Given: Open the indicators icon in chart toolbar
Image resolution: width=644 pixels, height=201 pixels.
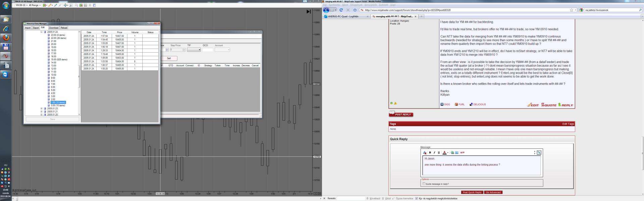Looking at the screenshot, I should coord(81,5).
